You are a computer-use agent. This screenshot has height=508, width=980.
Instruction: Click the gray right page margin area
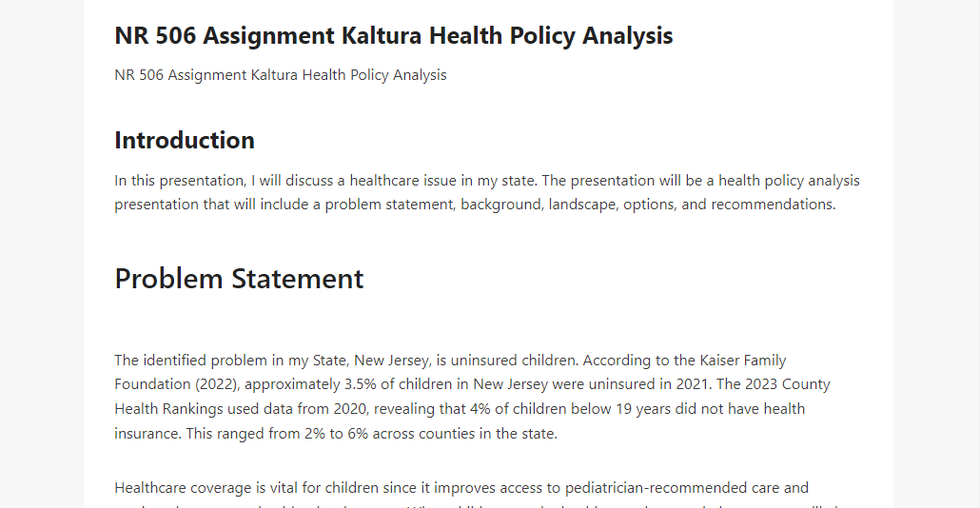click(937, 254)
